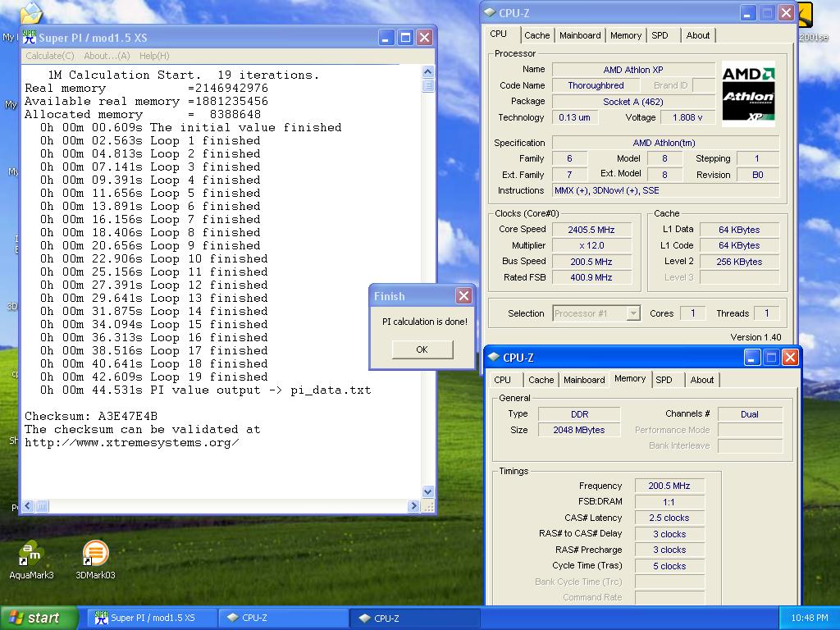Select the Mainboard tab in upper CPU-Z
This screenshot has height=630, width=840.
pyautogui.click(x=580, y=35)
